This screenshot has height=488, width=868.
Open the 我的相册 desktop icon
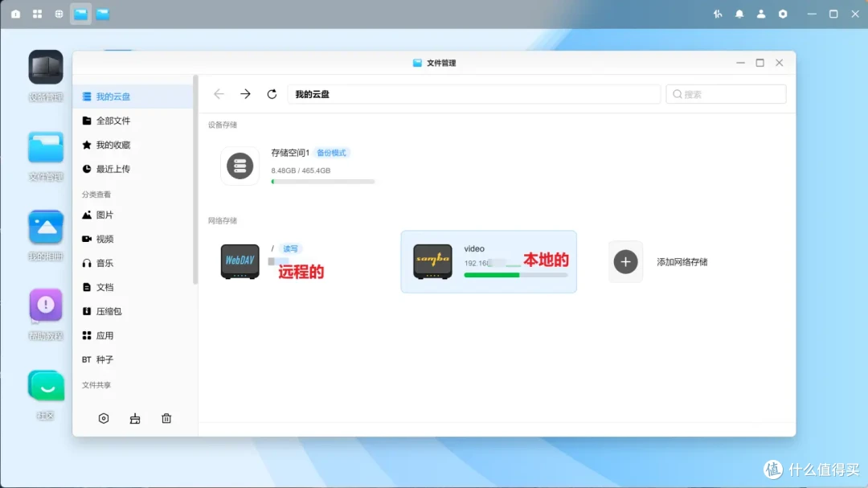pyautogui.click(x=46, y=227)
